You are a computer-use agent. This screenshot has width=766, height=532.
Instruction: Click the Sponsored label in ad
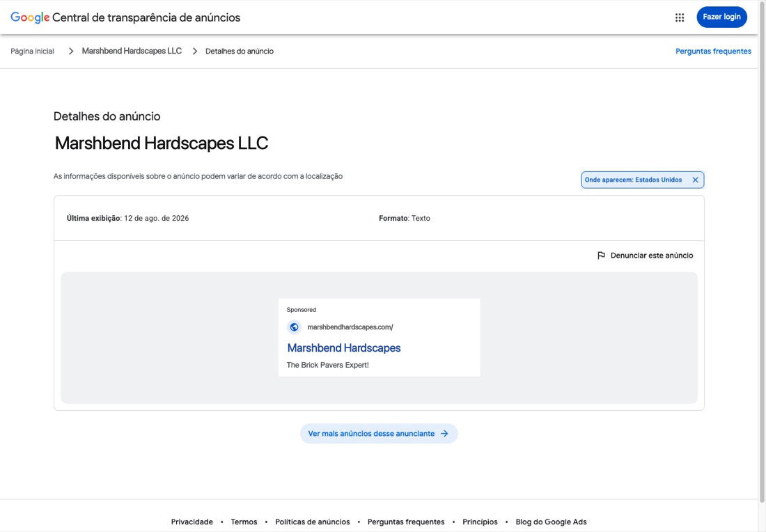tap(301, 310)
